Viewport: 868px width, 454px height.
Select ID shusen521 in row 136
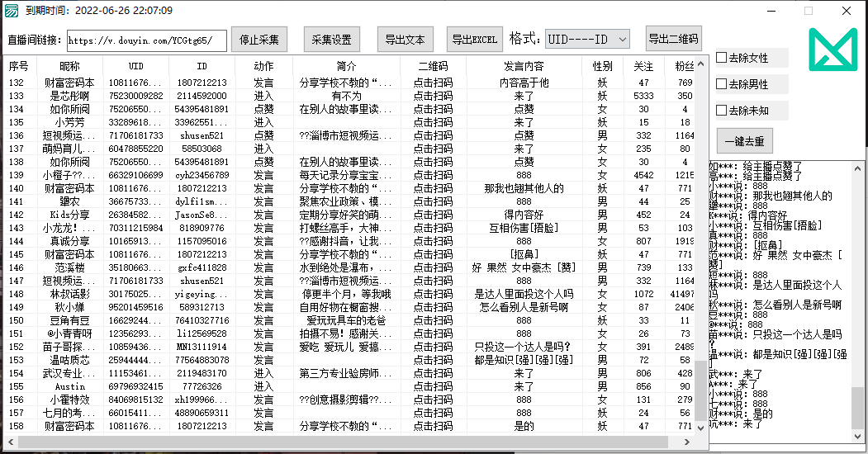point(202,135)
